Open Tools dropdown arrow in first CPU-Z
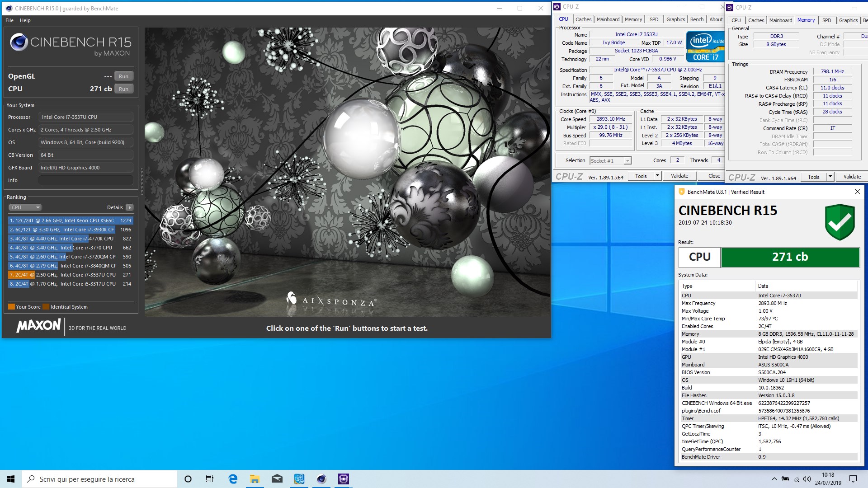The image size is (868, 488). click(x=657, y=176)
